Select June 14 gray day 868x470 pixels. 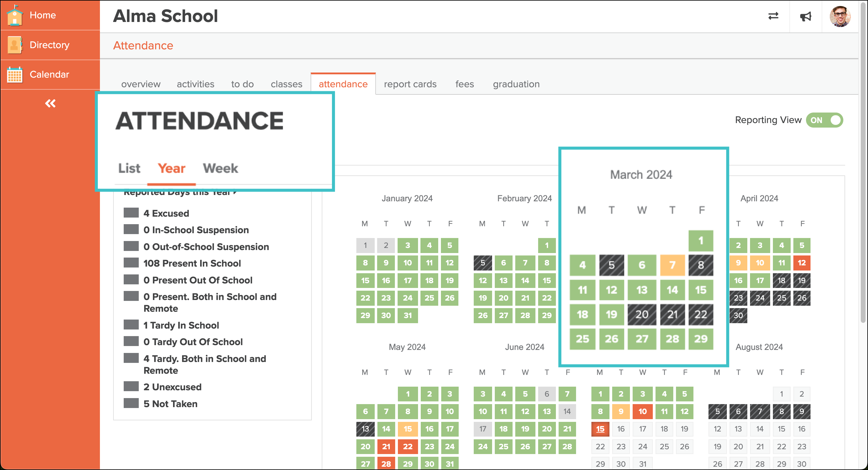pos(567,411)
